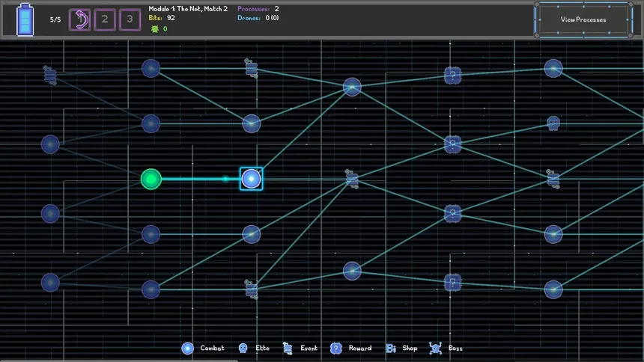
Task: Select the event node beneath the elite skull node
Action: pyautogui.click(x=553, y=179)
